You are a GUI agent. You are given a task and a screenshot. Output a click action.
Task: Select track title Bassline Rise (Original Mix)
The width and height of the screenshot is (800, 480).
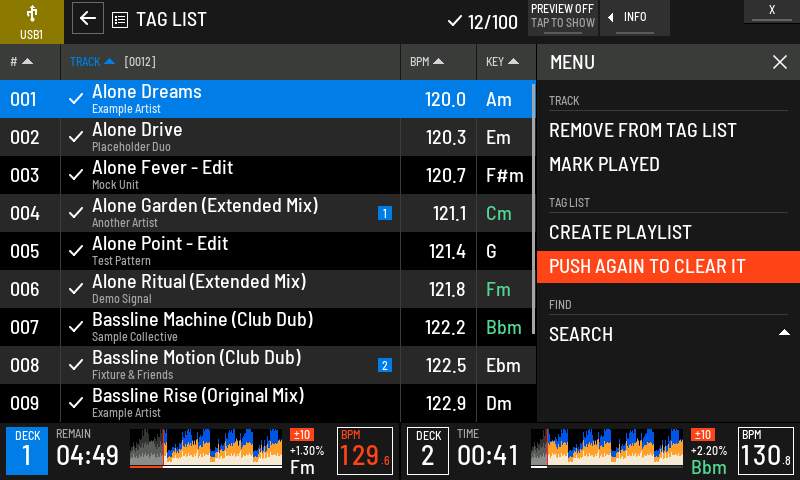198,395
